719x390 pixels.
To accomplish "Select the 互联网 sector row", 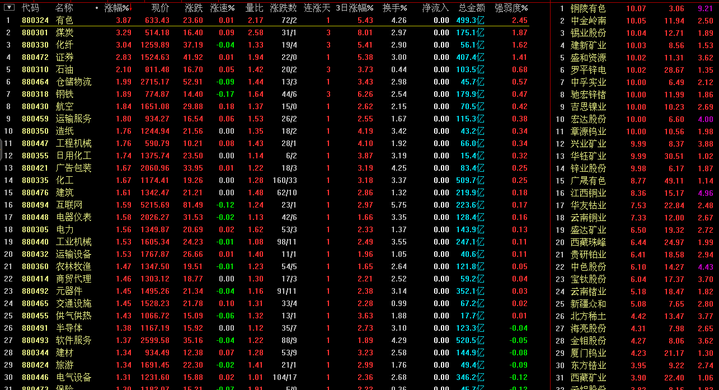I will 266,205.
